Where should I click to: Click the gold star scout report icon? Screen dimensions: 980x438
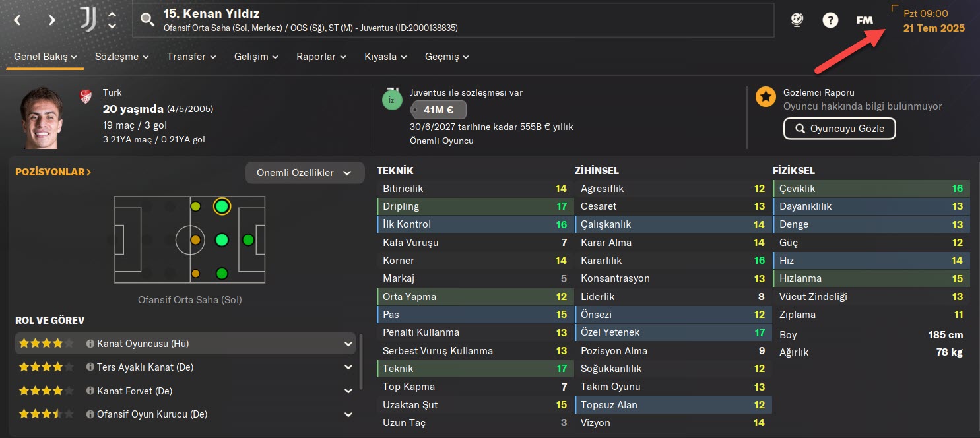click(x=766, y=97)
